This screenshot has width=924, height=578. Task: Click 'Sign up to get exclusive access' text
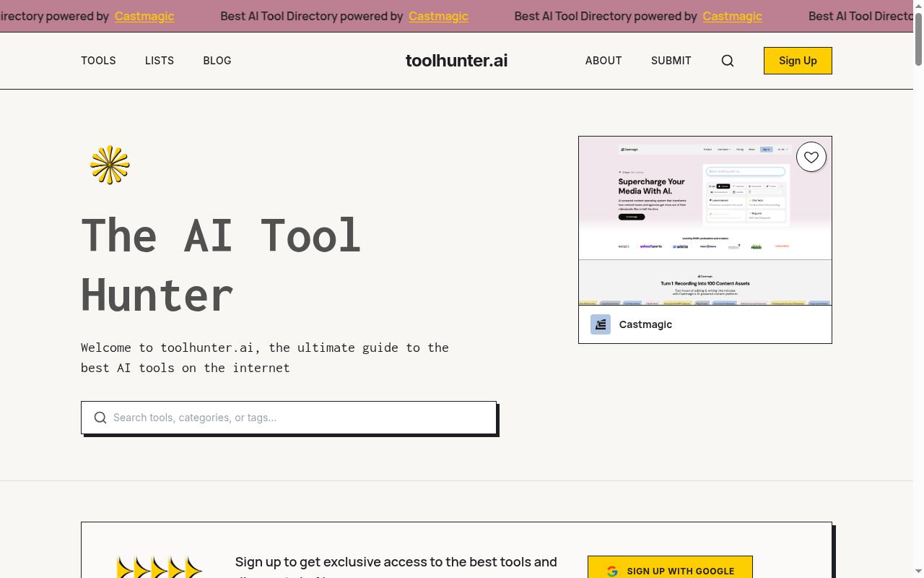point(396,567)
